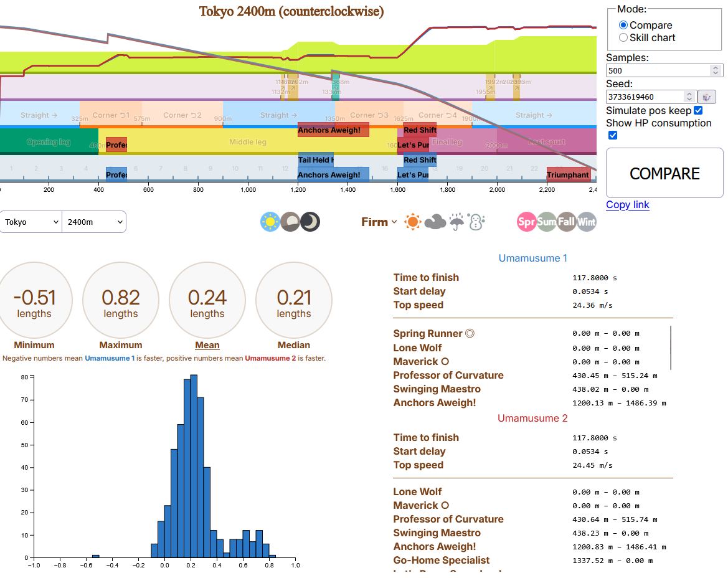Click the Seed stepper arrows

click(x=689, y=97)
